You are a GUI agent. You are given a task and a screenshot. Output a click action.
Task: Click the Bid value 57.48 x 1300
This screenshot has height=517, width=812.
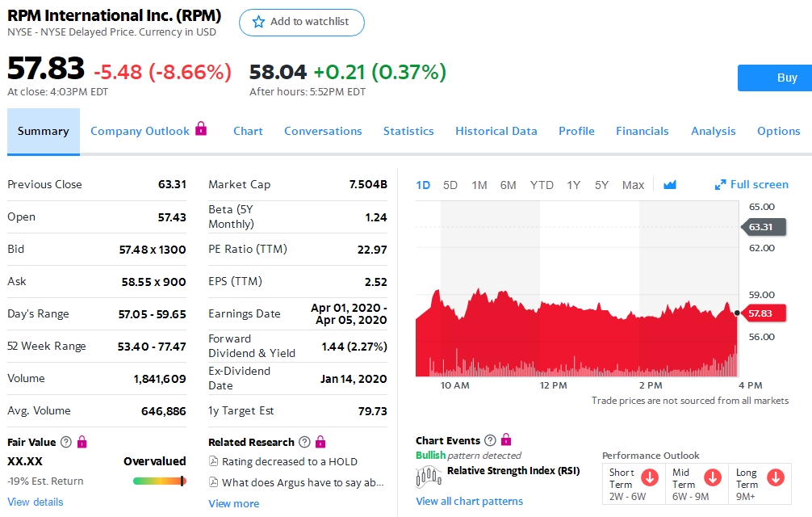[153, 250]
